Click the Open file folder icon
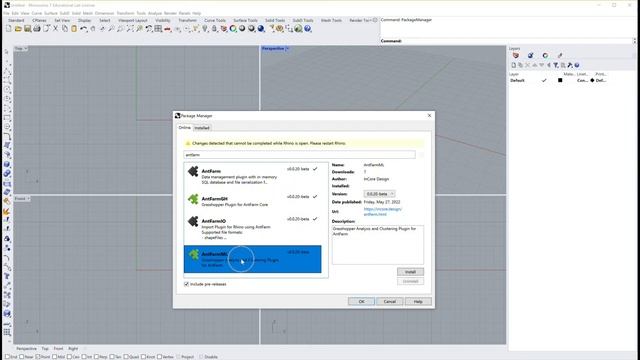 [x=18, y=29]
